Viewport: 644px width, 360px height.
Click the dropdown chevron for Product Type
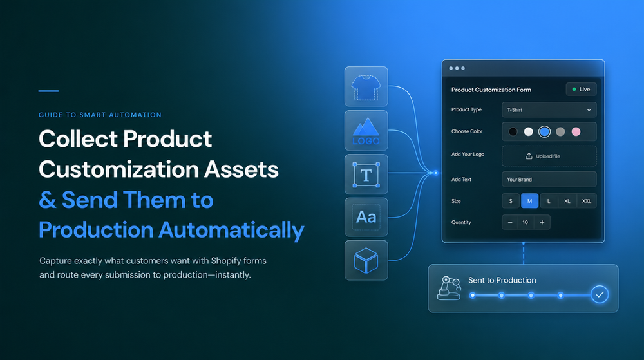[589, 110]
